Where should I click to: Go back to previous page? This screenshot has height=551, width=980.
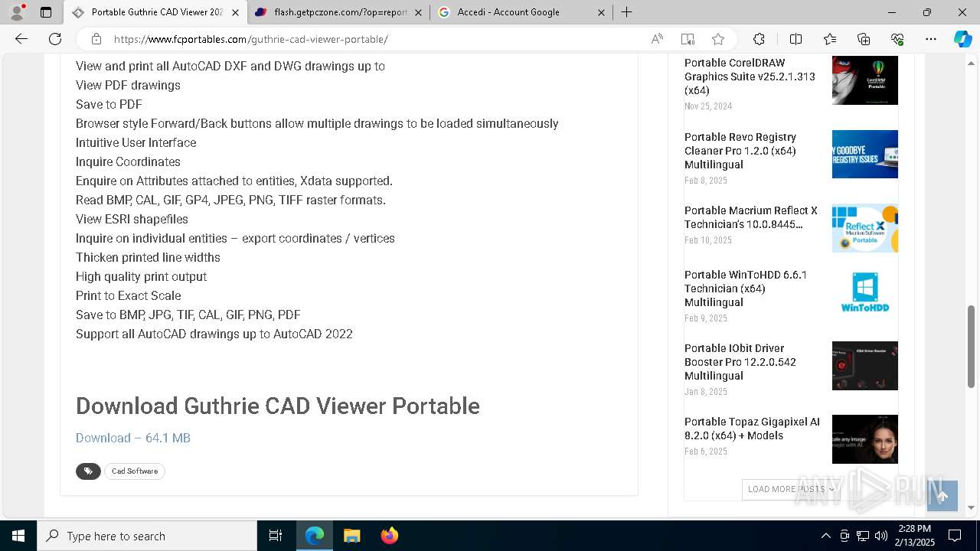tap(21, 39)
